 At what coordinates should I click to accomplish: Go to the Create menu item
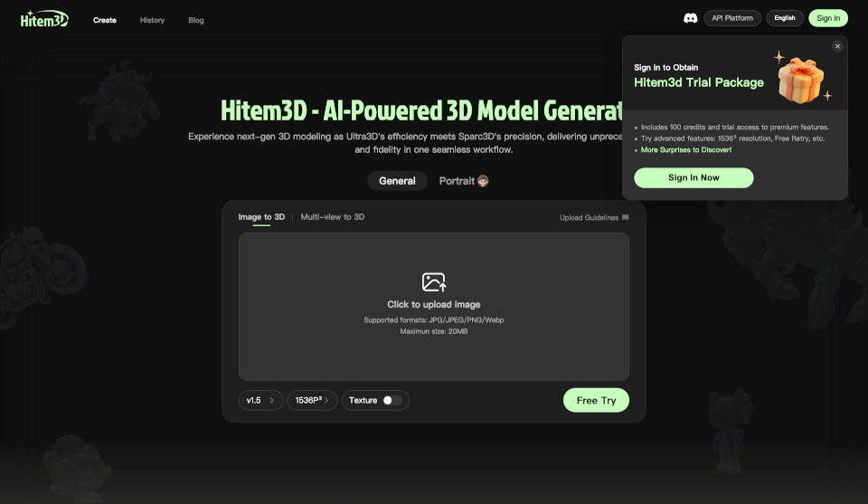click(105, 20)
